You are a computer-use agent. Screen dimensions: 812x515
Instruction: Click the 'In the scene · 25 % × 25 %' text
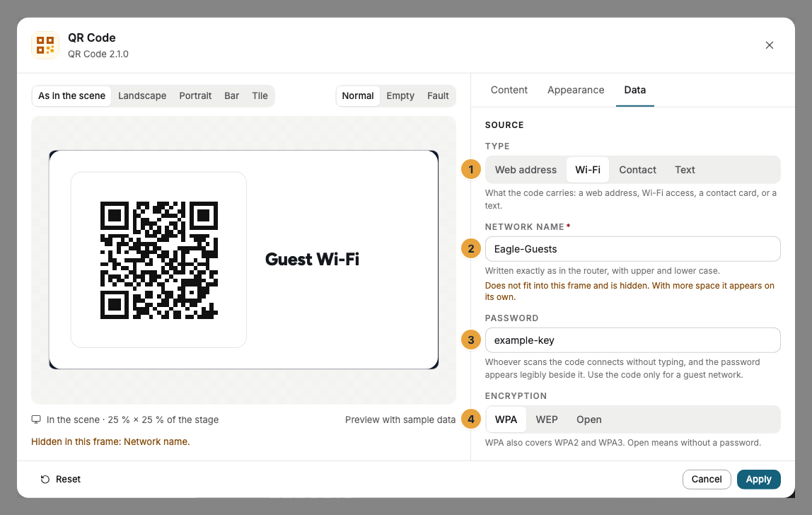coord(132,419)
